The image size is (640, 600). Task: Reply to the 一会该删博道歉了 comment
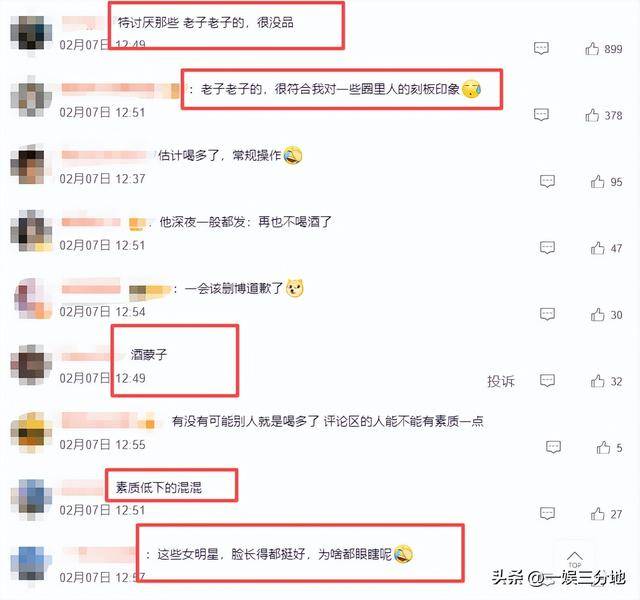(x=547, y=314)
